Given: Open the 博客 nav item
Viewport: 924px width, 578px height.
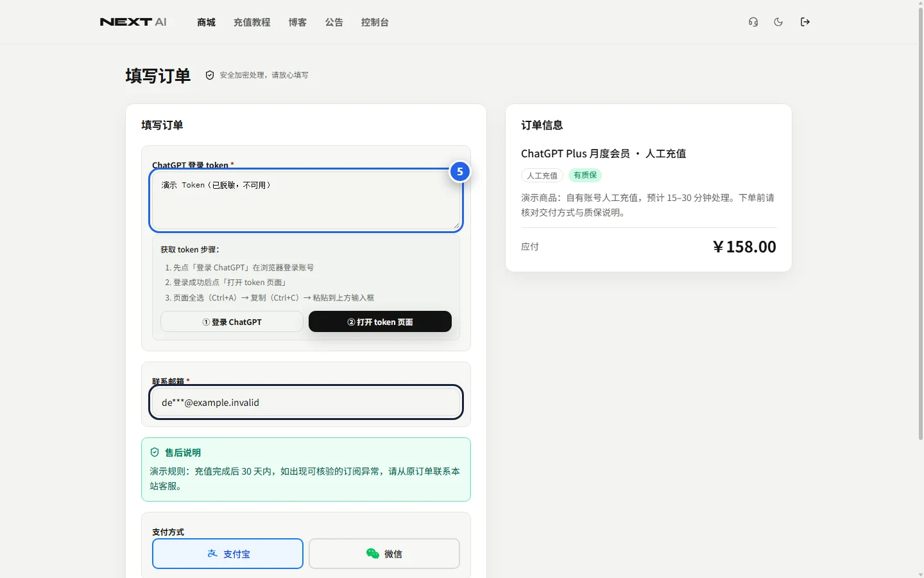Looking at the screenshot, I should [298, 22].
